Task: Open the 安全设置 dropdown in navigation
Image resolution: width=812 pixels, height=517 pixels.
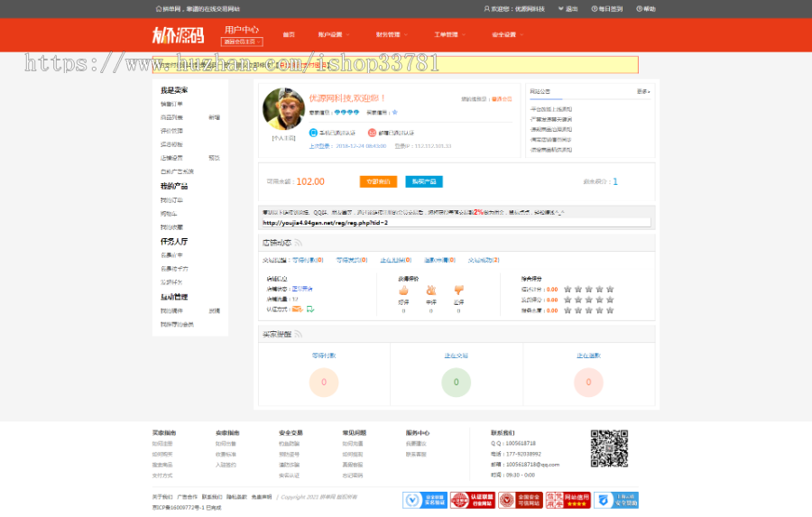Action: click(507, 35)
